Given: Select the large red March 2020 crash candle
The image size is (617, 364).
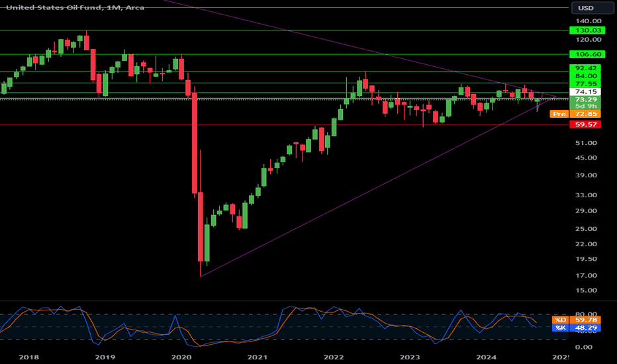Looking at the screenshot, I should click(195, 144).
